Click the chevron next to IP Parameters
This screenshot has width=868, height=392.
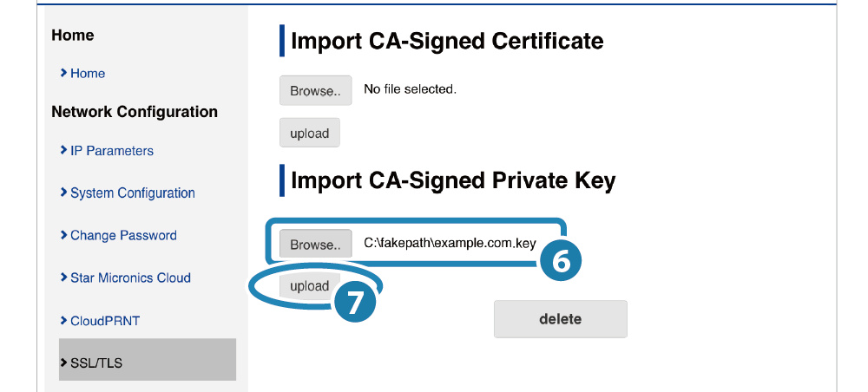[63, 150]
